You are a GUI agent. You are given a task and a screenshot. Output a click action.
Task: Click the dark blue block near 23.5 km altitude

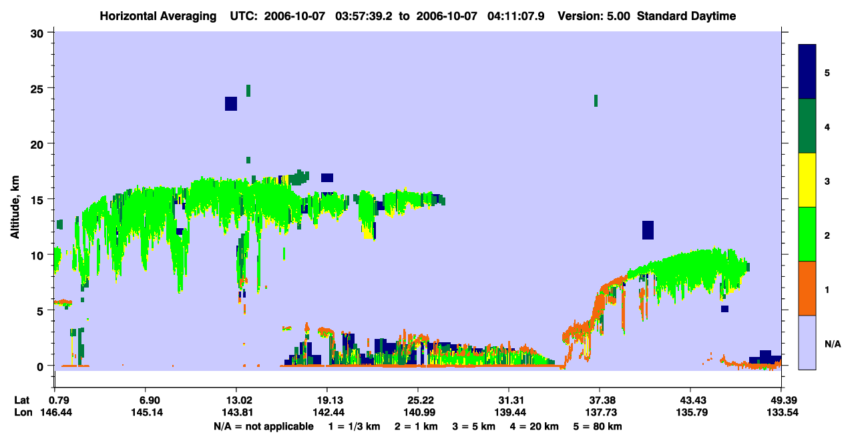[x=231, y=103]
